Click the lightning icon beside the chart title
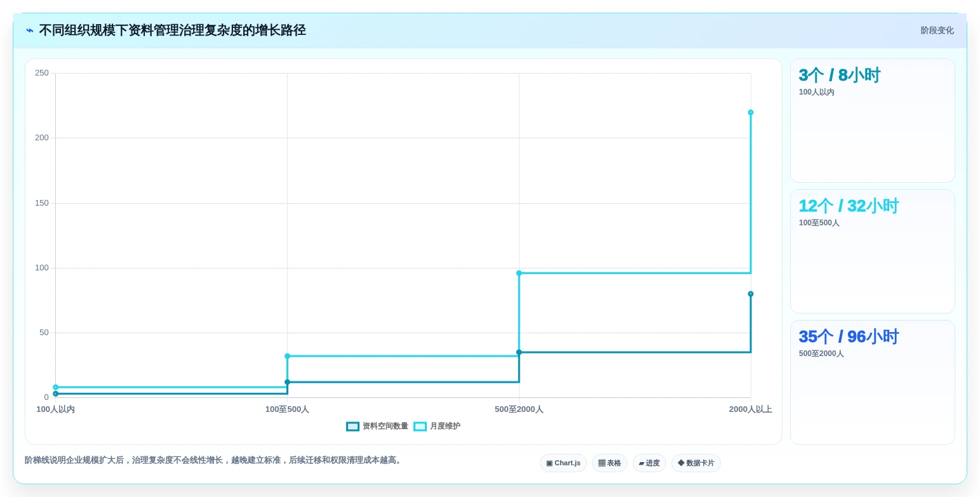Viewport: 980px width, 497px height. [x=30, y=30]
